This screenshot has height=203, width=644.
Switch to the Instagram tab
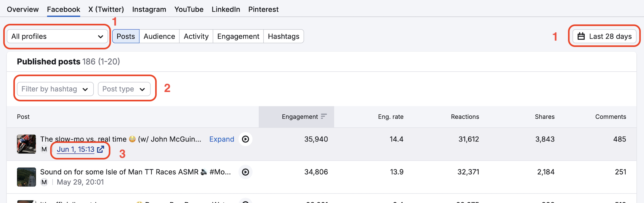click(149, 10)
